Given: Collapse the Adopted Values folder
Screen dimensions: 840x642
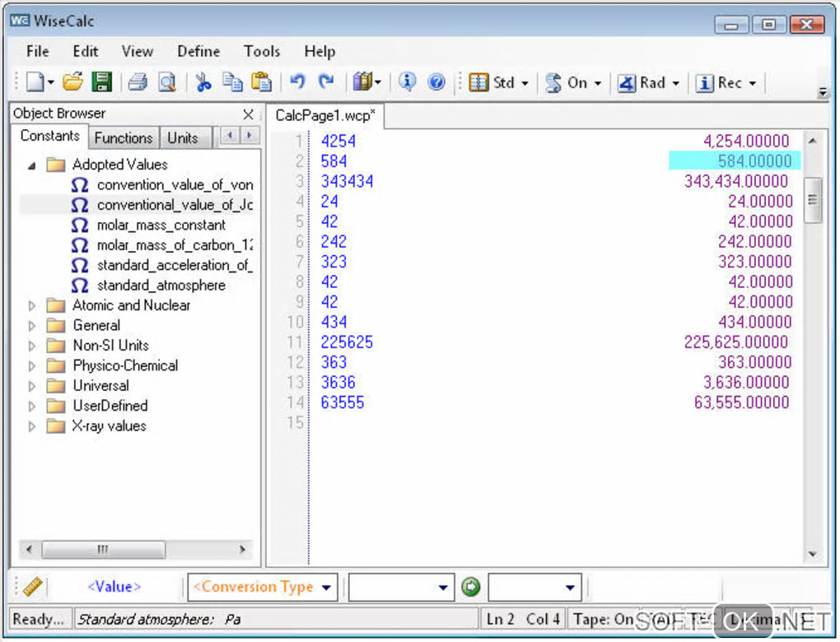Looking at the screenshot, I should pos(32,165).
